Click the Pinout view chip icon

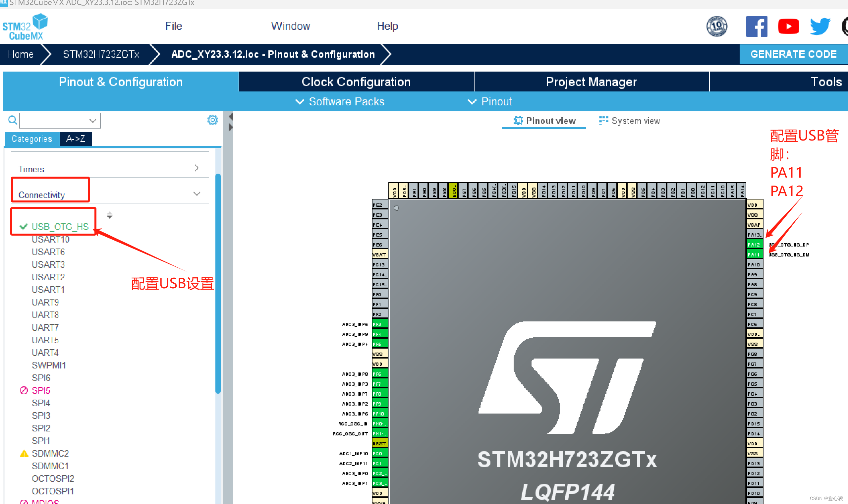(x=518, y=121)
